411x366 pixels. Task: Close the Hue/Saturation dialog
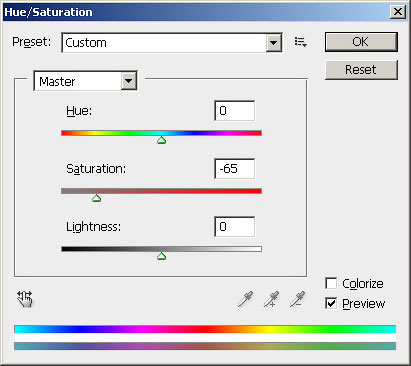[x=397, y=12]
